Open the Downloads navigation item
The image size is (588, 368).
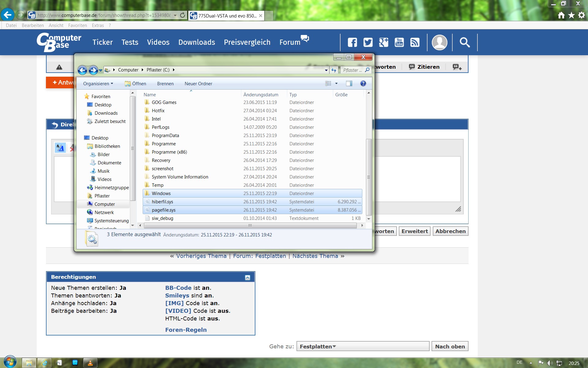click(x=197, y=42)
